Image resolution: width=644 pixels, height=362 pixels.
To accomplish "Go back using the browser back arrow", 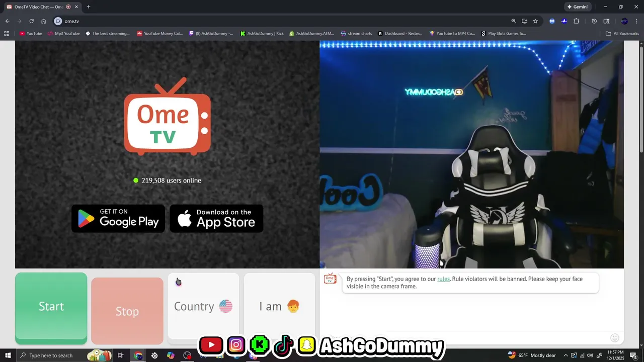I will (7, 21).
